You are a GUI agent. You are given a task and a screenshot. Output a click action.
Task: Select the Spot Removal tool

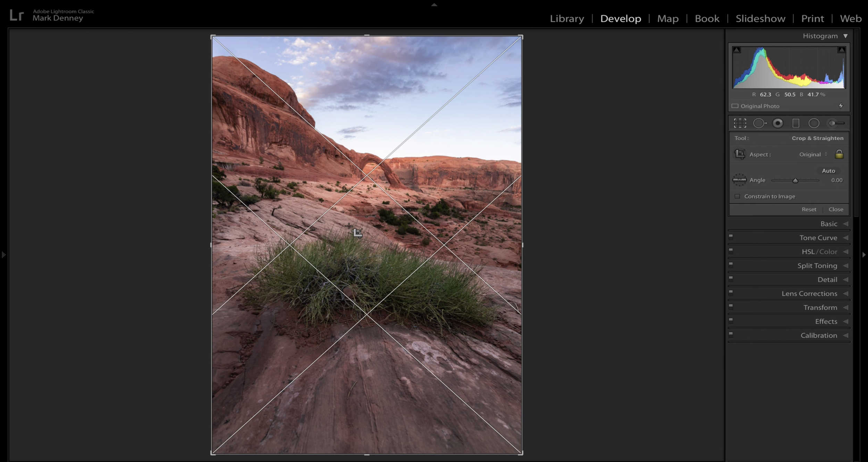click(x=760, y=123)
